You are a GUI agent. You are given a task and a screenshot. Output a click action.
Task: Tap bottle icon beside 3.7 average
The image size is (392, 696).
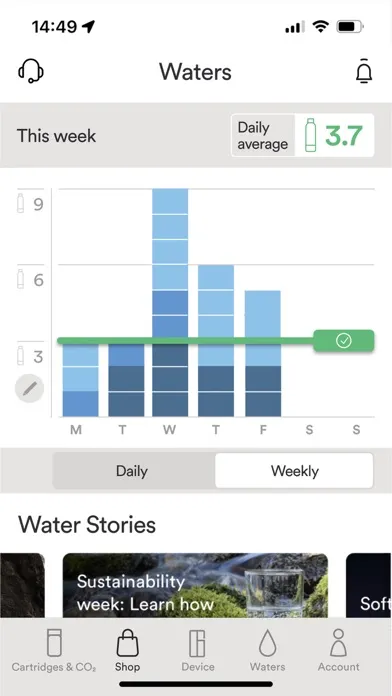pyautogui.click(x=311, y=135)
